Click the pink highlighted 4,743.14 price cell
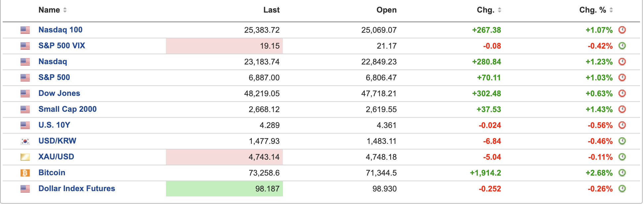Screen dimensions: 644x207 225,157
